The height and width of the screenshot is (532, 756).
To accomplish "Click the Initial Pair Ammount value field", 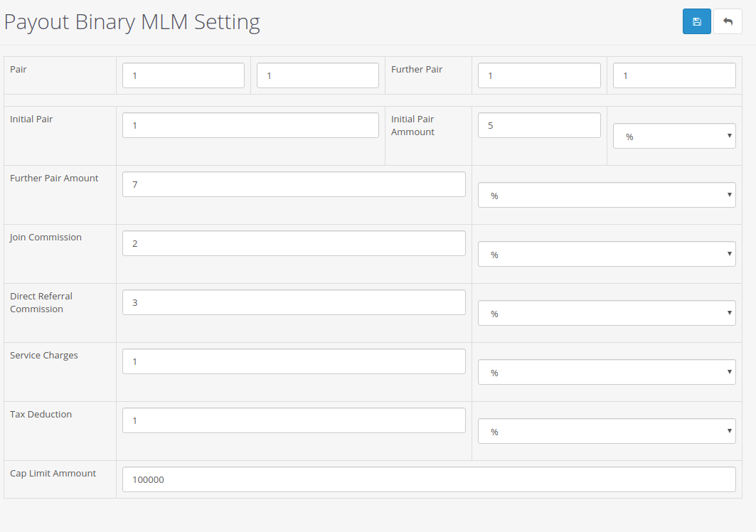I will 538,125.
